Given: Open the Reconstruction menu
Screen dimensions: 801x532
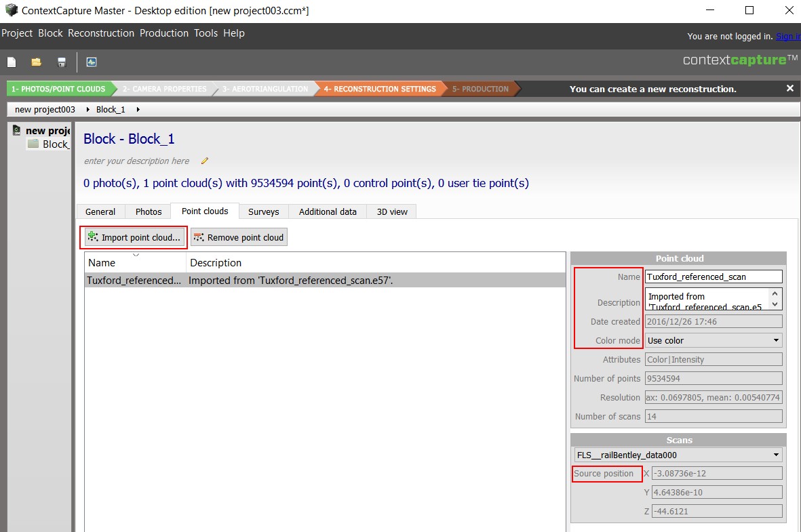Looking at the screenshot, I should (101, 33).
